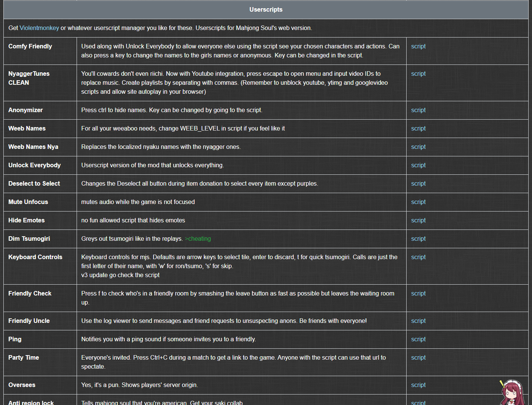Click the 'Replaces the localized nyaku names' description

click(161, 147)
